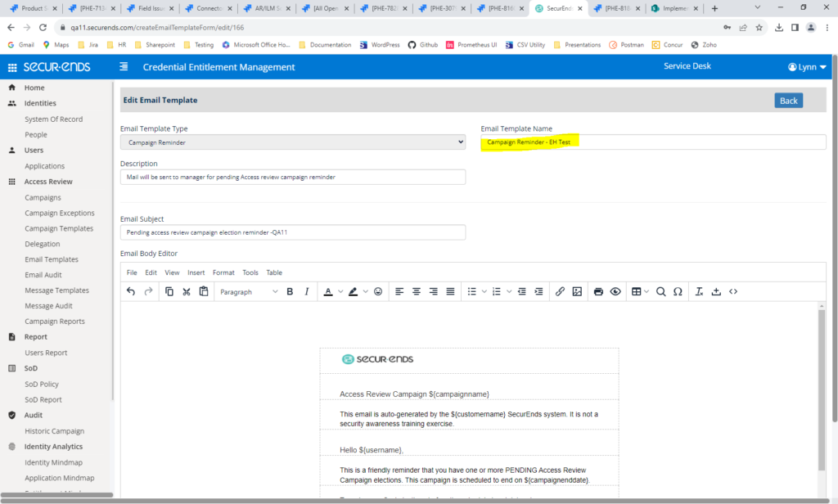Open find and replace search icon

click(660, 291)
